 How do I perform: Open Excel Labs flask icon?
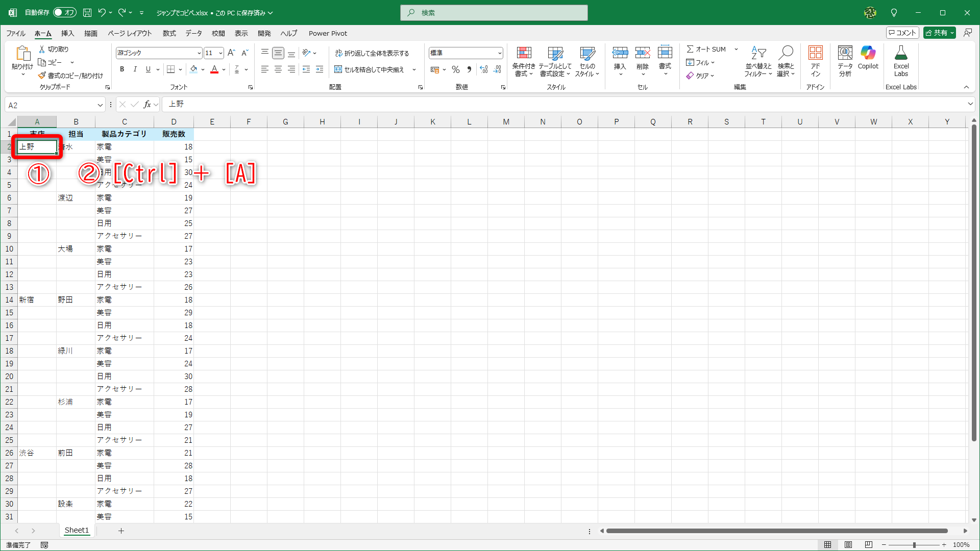click(901, 53)
